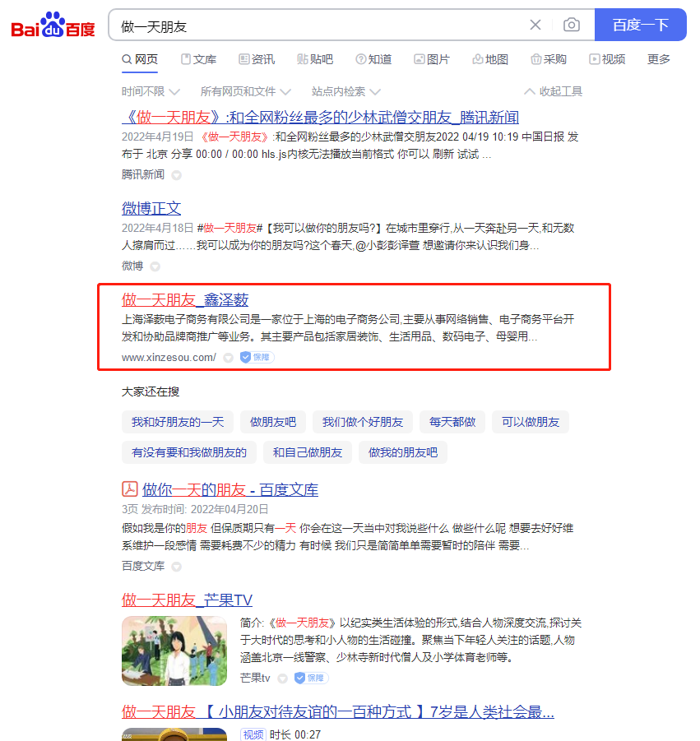
Task: Open the 知道 tab
Action: (x=374, y=59)
